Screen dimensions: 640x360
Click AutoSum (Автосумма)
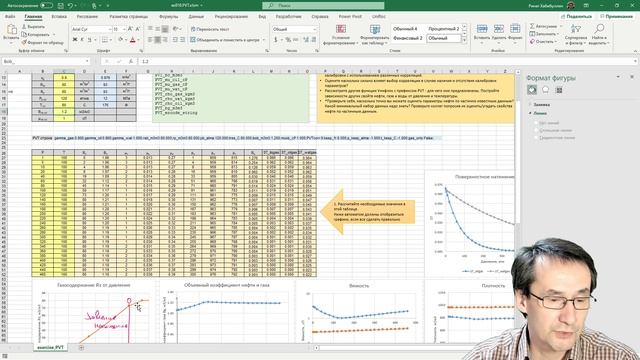[x=544, y=26]
